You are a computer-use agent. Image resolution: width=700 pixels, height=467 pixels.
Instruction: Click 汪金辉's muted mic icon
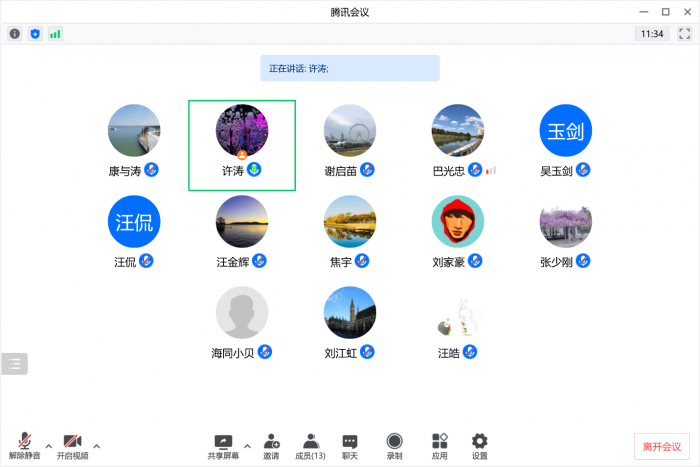[x=259, y=261]
